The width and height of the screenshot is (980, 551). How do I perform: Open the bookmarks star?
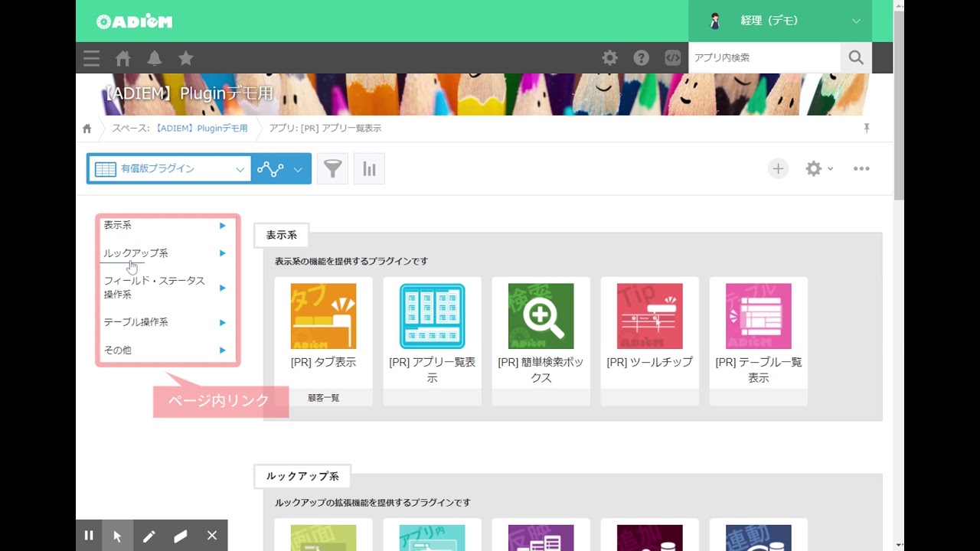[x=185, y=57]
